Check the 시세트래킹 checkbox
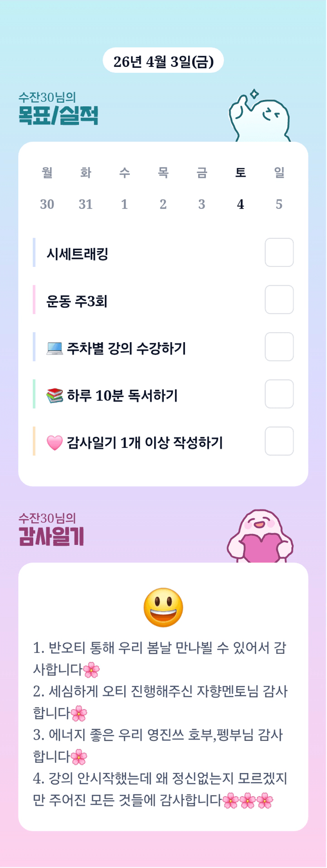This screenshot has height=868, width=327. [279, 252]
